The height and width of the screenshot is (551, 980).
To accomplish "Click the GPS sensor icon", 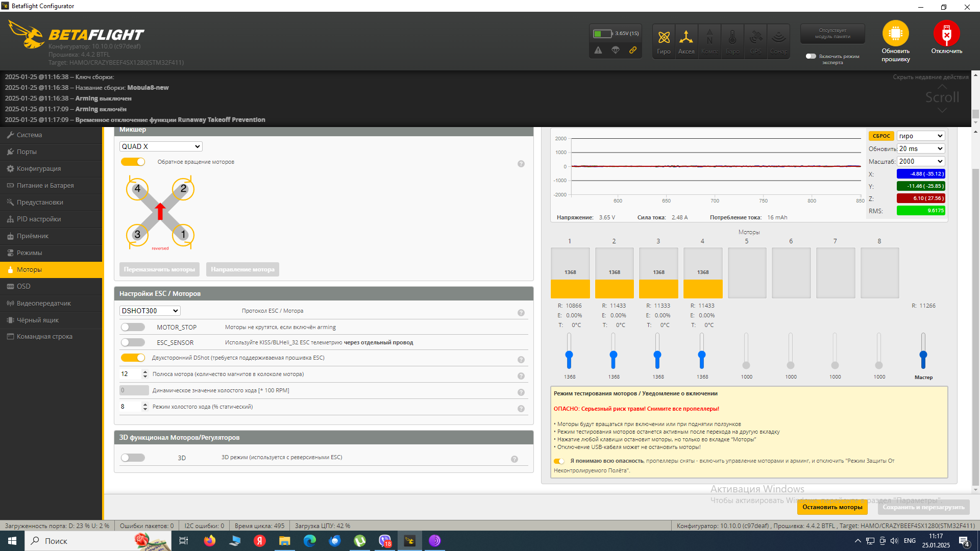I will coord(756,41).
